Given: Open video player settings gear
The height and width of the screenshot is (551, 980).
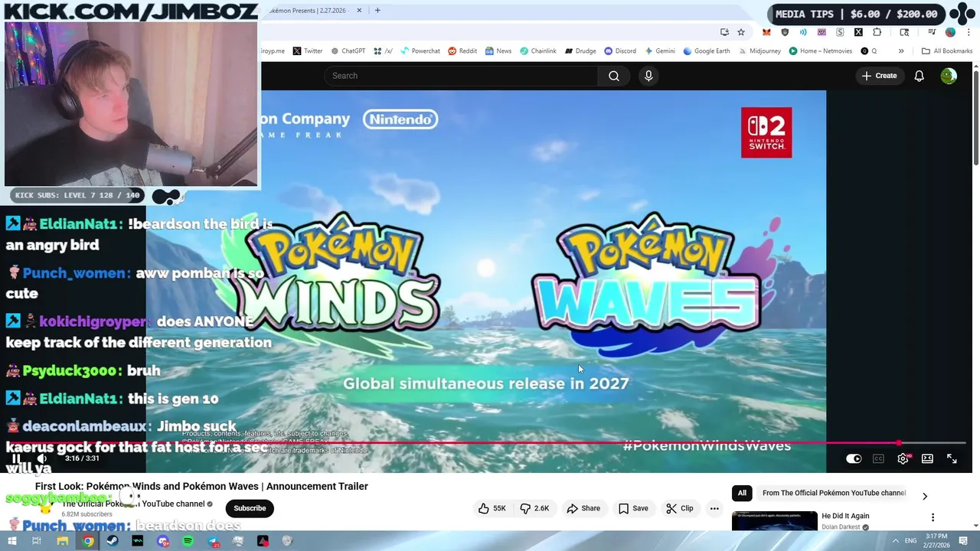Looking at the screenshot, I should (903, 458).
